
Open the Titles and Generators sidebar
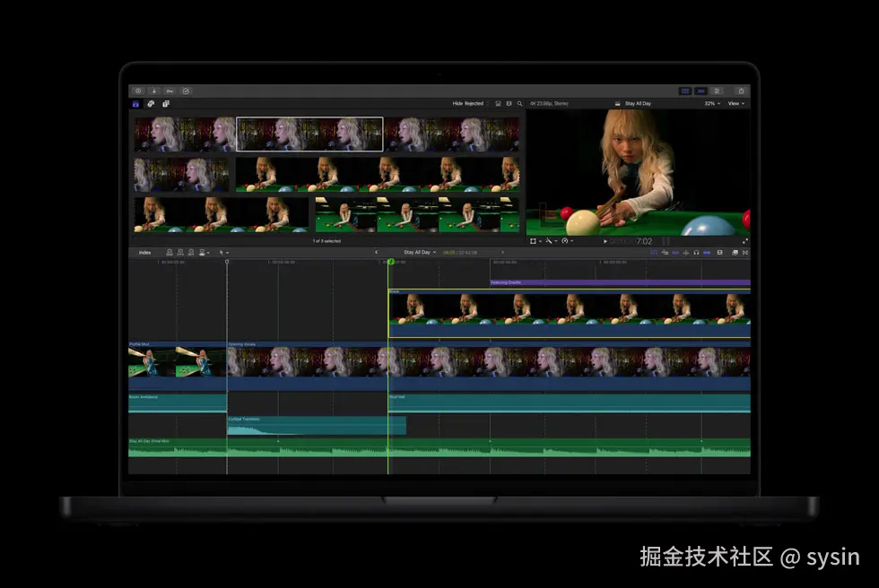click(166, 103)
